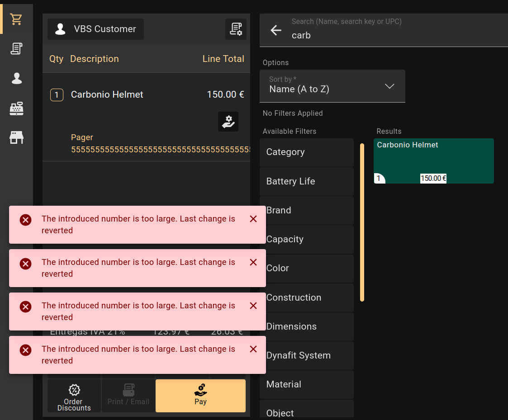Open order settings icon next to customer
Image resolution: width=508 pixels, height=420 pixels.
[x=236, y=29]
